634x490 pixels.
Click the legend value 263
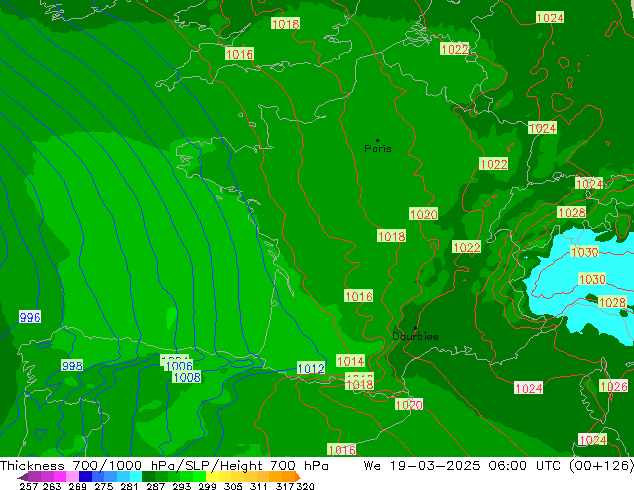point(52,486)
